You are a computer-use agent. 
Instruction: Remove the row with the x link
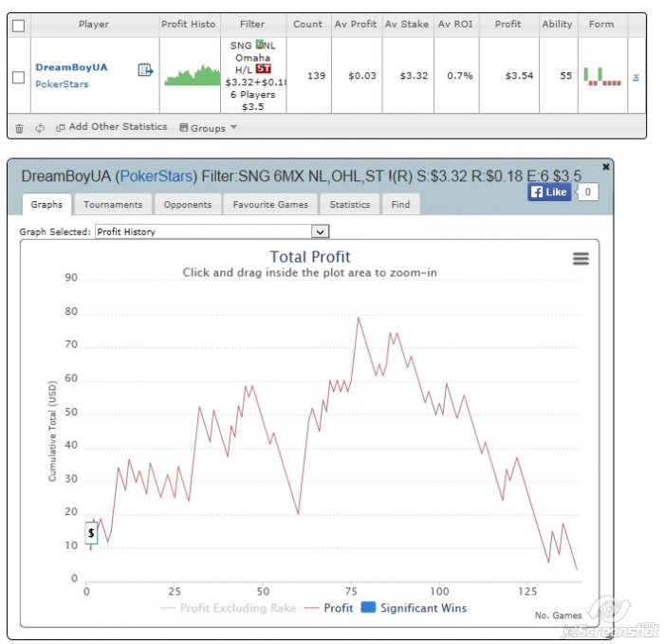pyautogui.click(x=636, y=77)
